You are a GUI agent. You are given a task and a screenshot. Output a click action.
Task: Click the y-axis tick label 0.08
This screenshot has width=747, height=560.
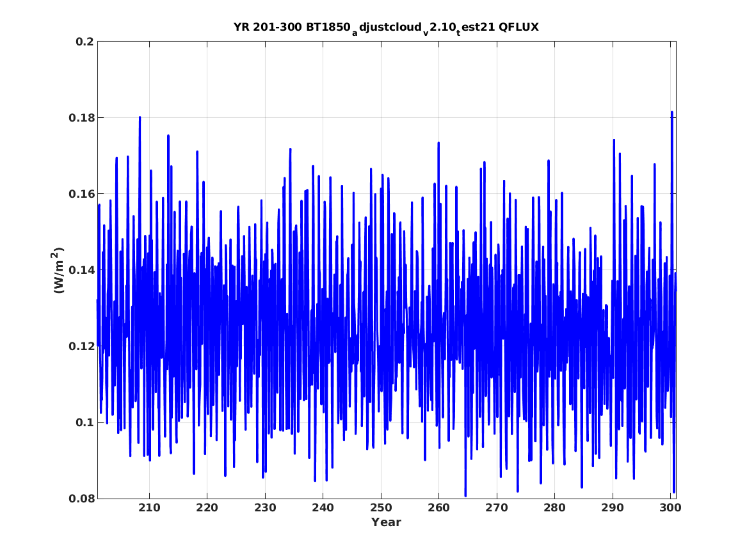click(x=81, y=499)
